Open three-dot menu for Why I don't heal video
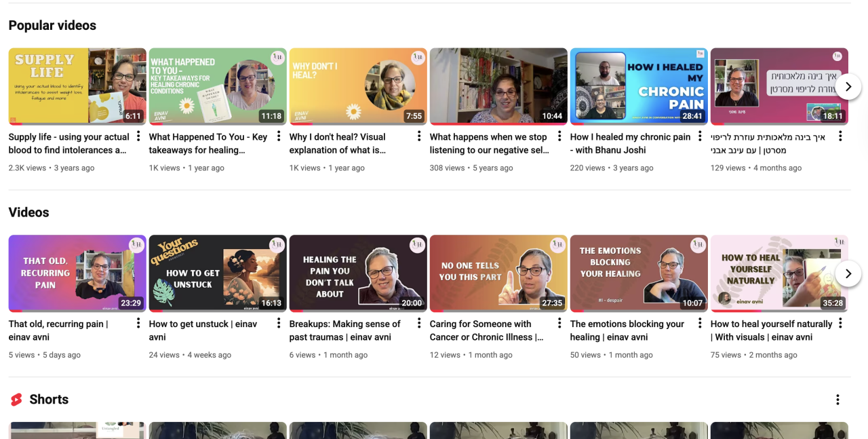Screen dimensions: 868x439 point(419,136)
